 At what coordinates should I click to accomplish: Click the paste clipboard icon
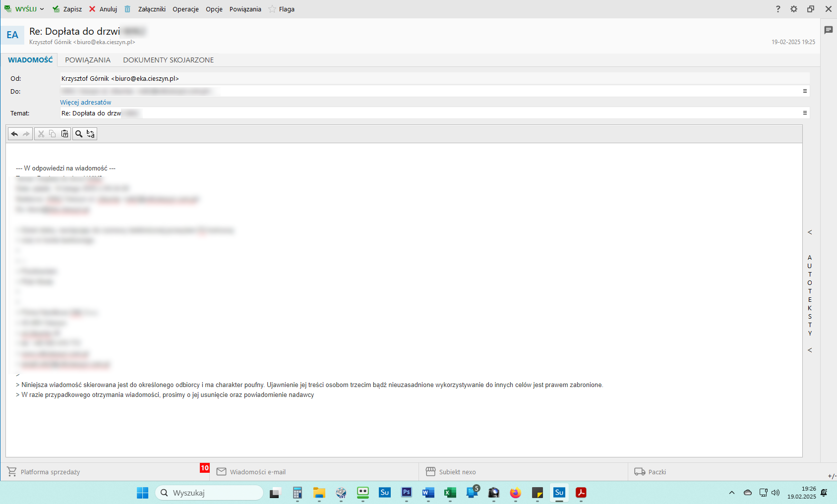click(65, 134)
